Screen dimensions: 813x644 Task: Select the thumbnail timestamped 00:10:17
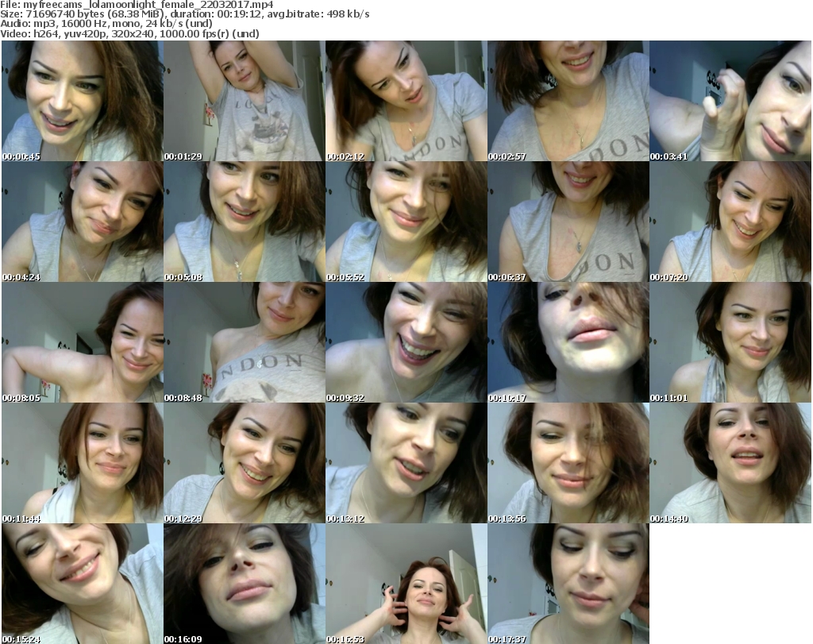(x=568, y=342)
